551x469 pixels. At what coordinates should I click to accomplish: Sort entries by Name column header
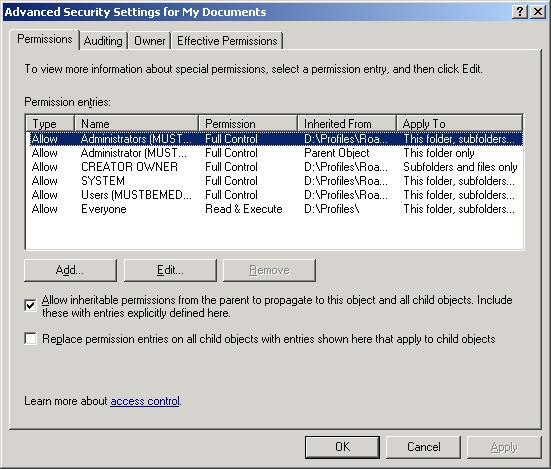[x=136, y=124]
